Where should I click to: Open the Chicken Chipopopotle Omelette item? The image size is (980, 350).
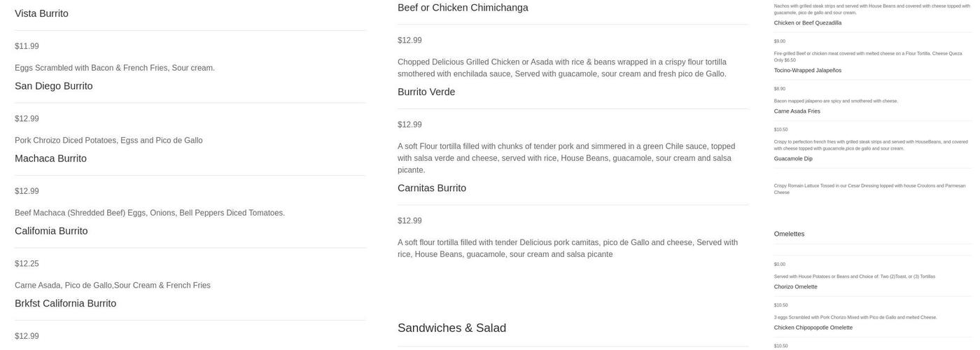(x=813, y=328)
